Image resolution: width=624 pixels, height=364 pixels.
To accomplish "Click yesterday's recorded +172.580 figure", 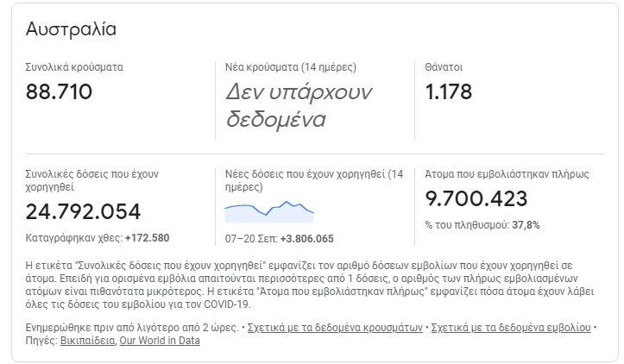I will tap(148, 238).
